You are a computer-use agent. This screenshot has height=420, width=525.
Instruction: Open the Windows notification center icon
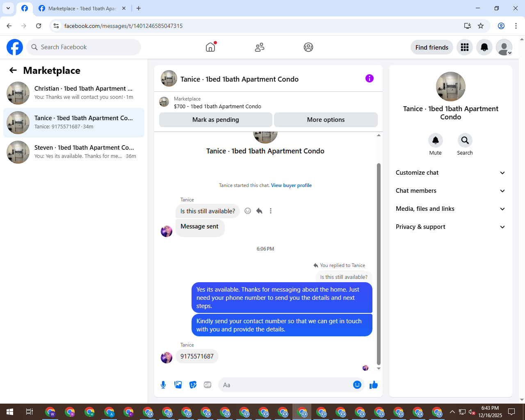click(x=511, y=412)
